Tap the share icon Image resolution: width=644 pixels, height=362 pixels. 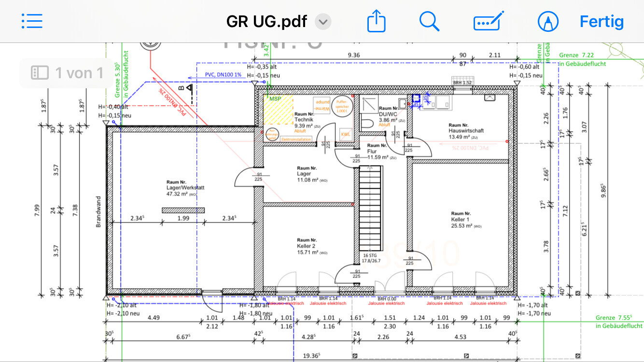(x=376, y=21)
